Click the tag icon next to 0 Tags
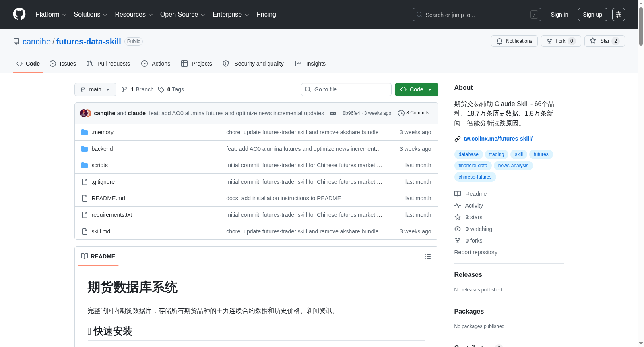 (x=161, y=89)
